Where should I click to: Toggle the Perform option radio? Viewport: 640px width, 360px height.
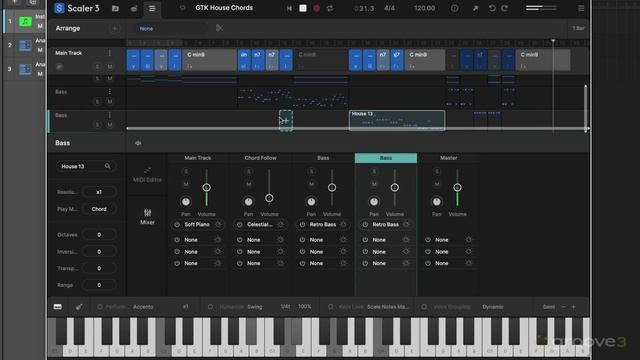[100, 307]
